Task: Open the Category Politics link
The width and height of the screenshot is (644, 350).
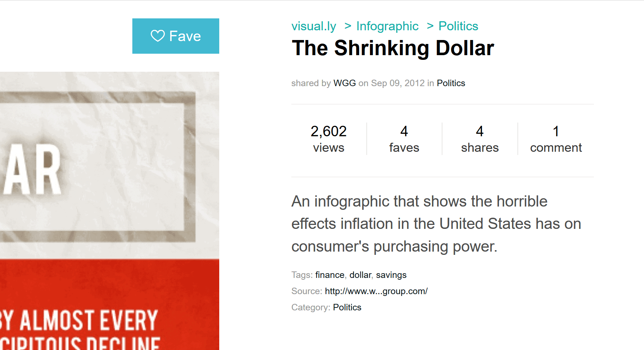Action: point(347,307)
